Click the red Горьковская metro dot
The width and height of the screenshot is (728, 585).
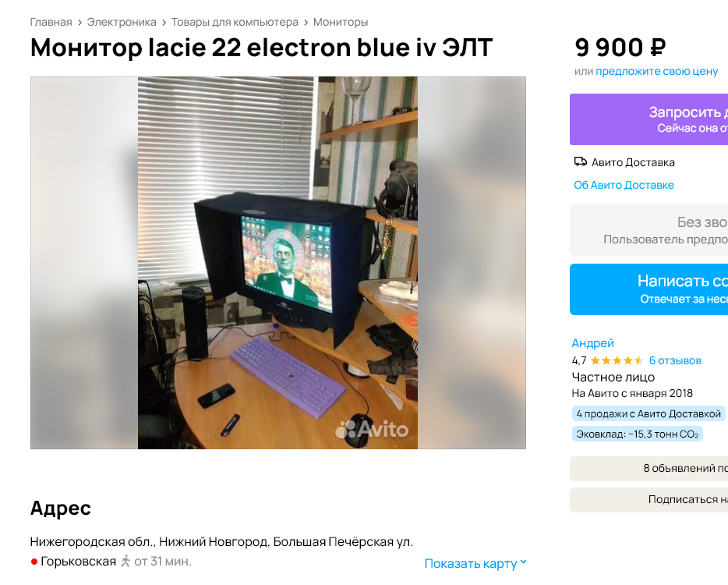34,562
